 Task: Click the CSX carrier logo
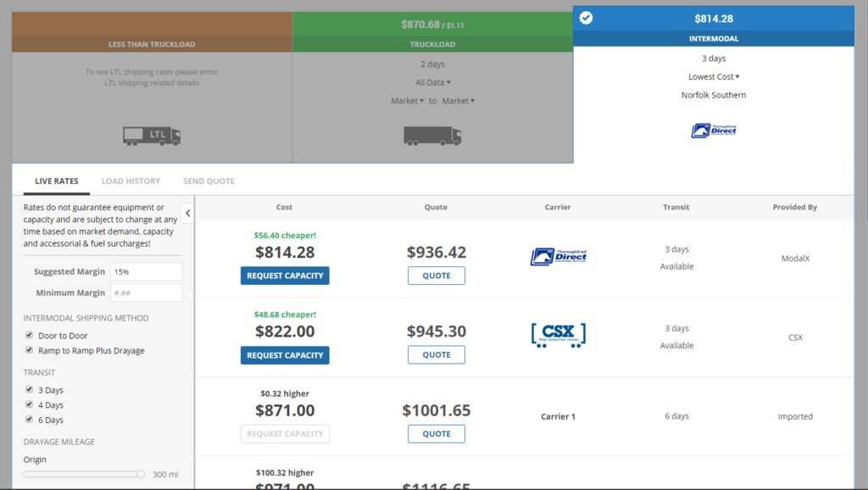pyautogui.click(x=558, y=336)
